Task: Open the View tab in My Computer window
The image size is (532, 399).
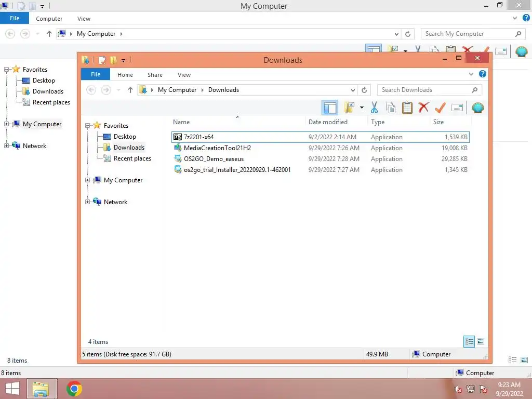Action: tap(84, 19)
